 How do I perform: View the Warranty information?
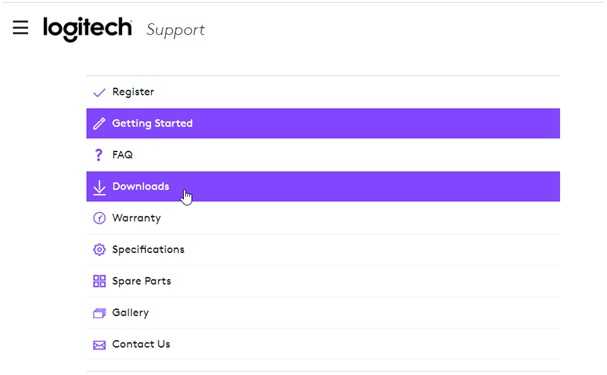coord(323,218)
